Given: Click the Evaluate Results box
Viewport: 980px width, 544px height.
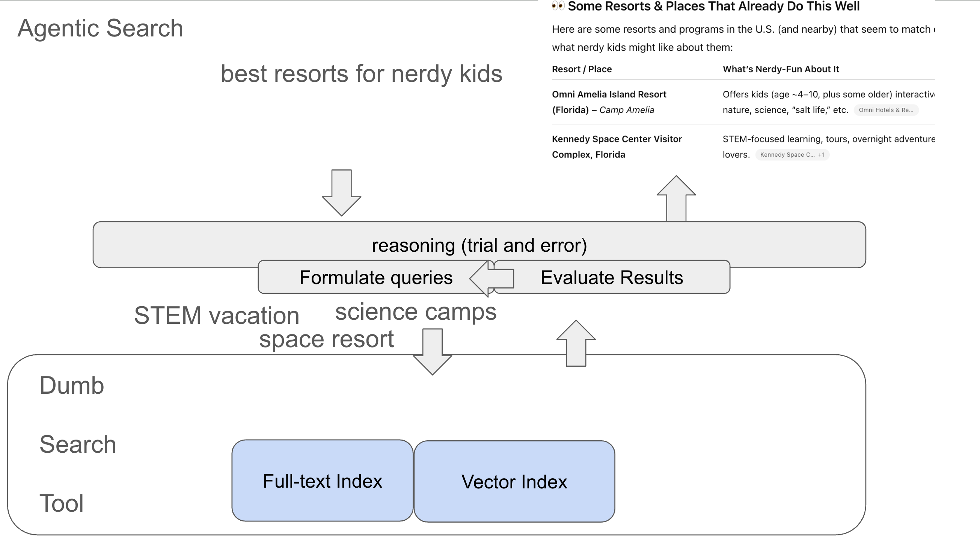Looking at the screenshot, I should 611,278.
